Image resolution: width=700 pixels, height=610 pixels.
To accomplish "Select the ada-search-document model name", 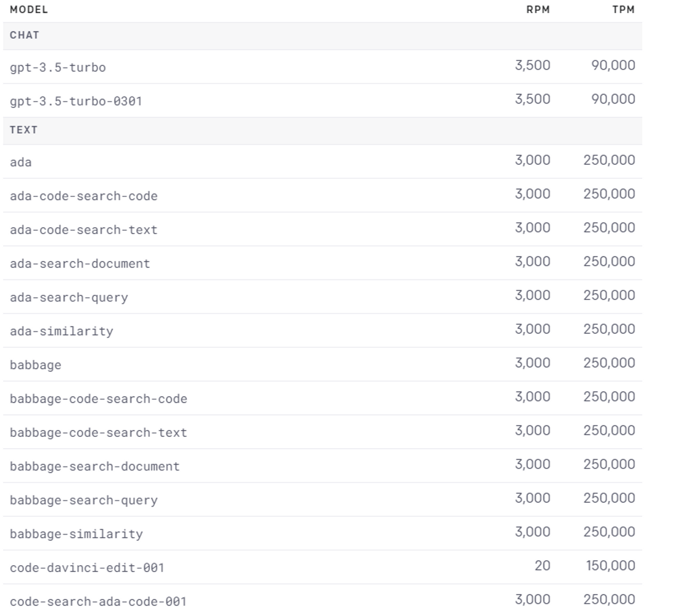I will pyautogui.click(x=80, y=264).
